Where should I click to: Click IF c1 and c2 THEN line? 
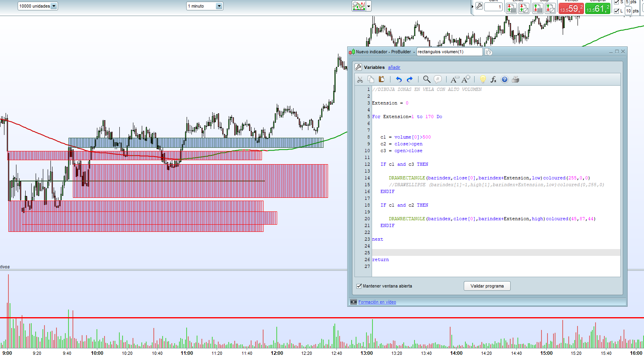coord(405,205)
